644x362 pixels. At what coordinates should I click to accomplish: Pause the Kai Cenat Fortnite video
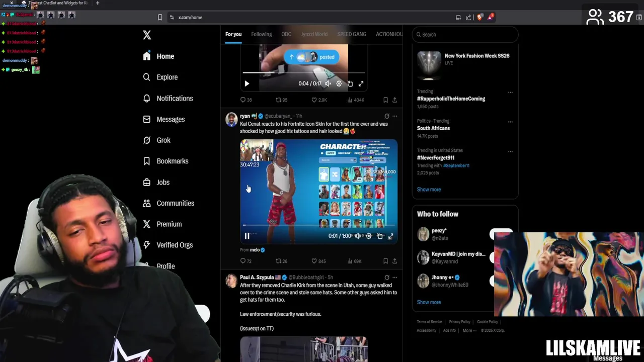[x=247, y=236]
